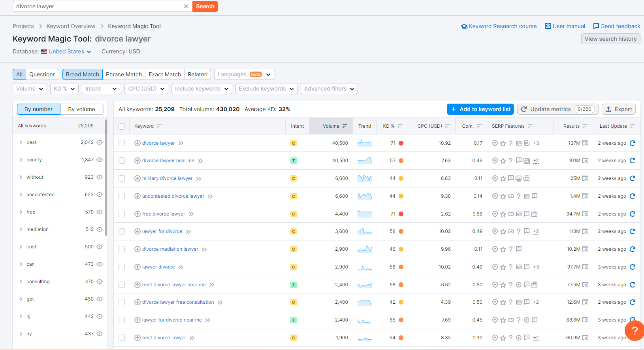Open Exclude keywords dropdown
Screen dimensions: 644x350
(266, 89)
